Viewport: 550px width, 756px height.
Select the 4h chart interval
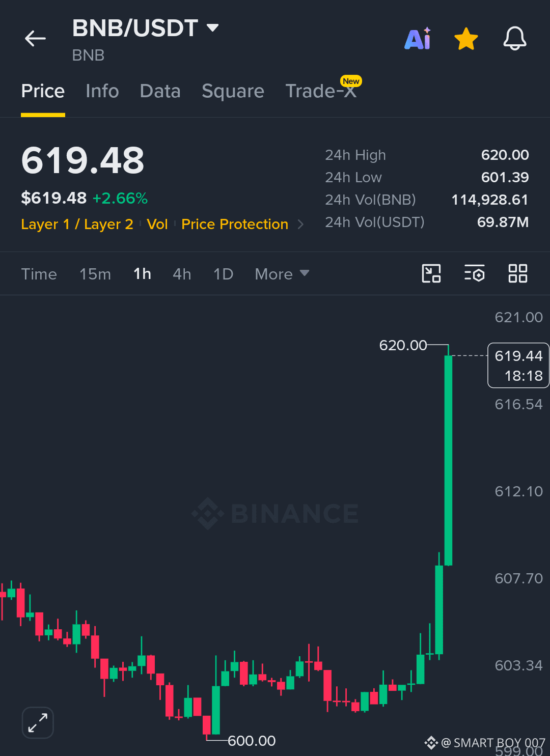click(182, 274)
